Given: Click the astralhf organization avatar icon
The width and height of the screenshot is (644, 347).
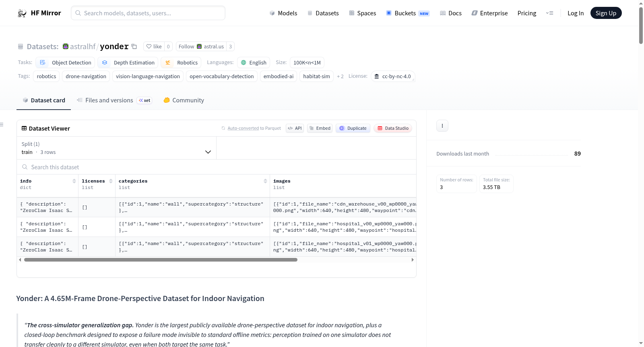Looking at the screenshot, I should 66,46.
